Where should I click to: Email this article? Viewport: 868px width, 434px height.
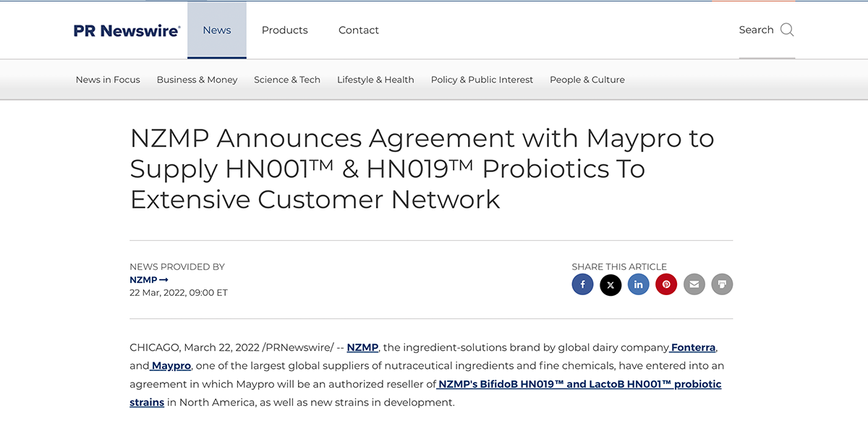(x=694, y=284)
